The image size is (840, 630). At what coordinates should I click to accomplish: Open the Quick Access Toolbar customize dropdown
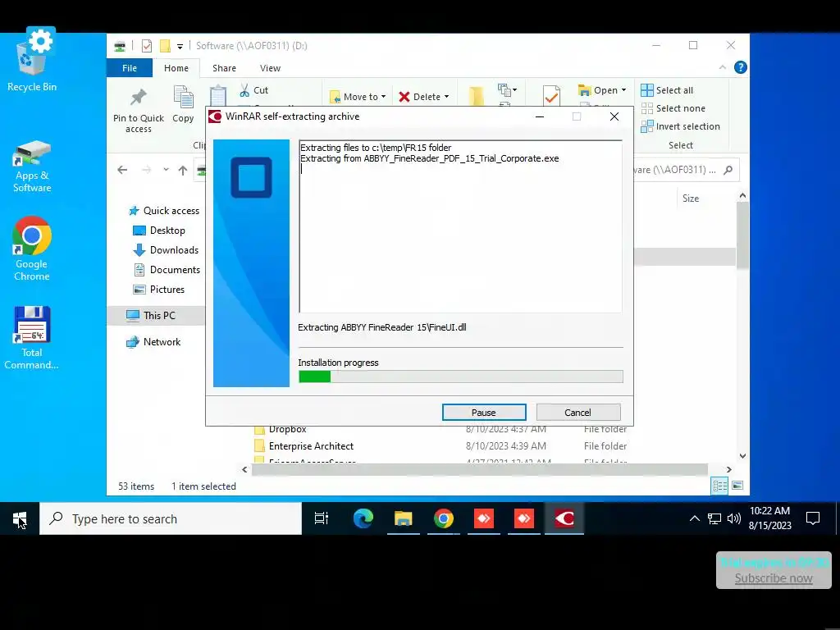click(180, 46)
